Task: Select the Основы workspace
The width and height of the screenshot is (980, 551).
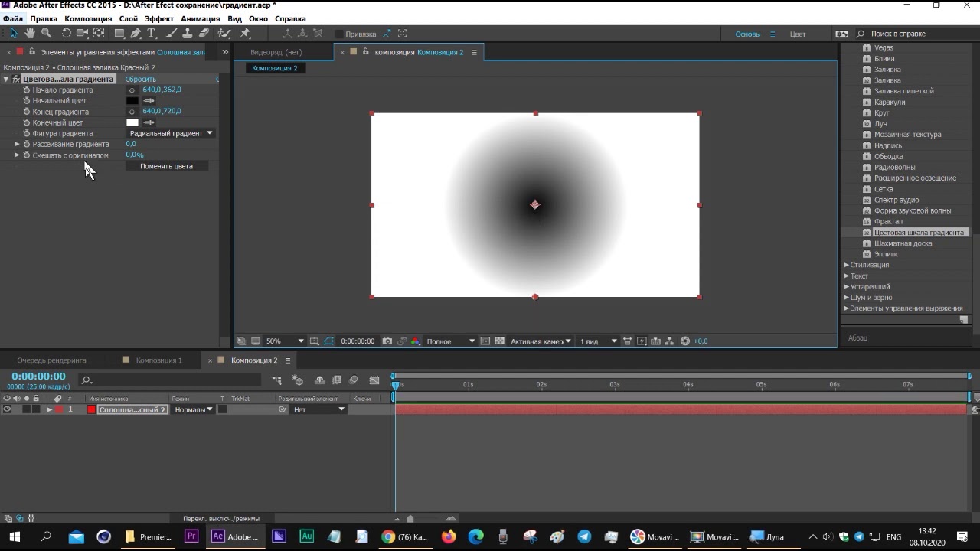Action: point(748,34)
